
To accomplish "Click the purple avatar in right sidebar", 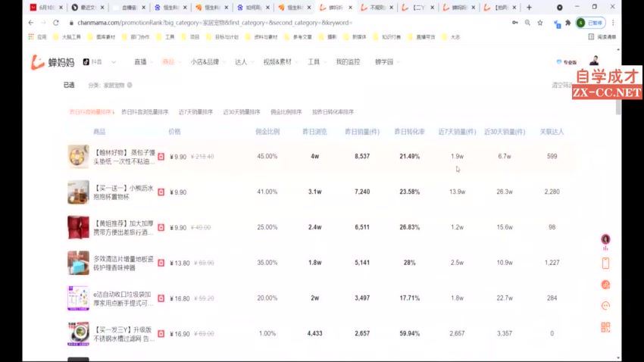I will tap(605, 239).
